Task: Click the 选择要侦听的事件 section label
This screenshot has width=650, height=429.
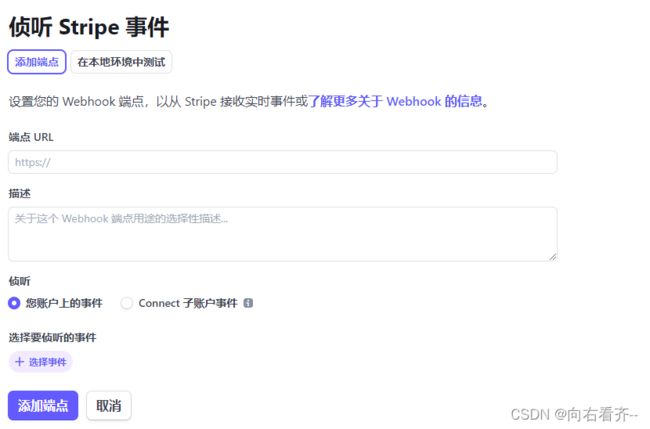Action: tap(52, 337)
